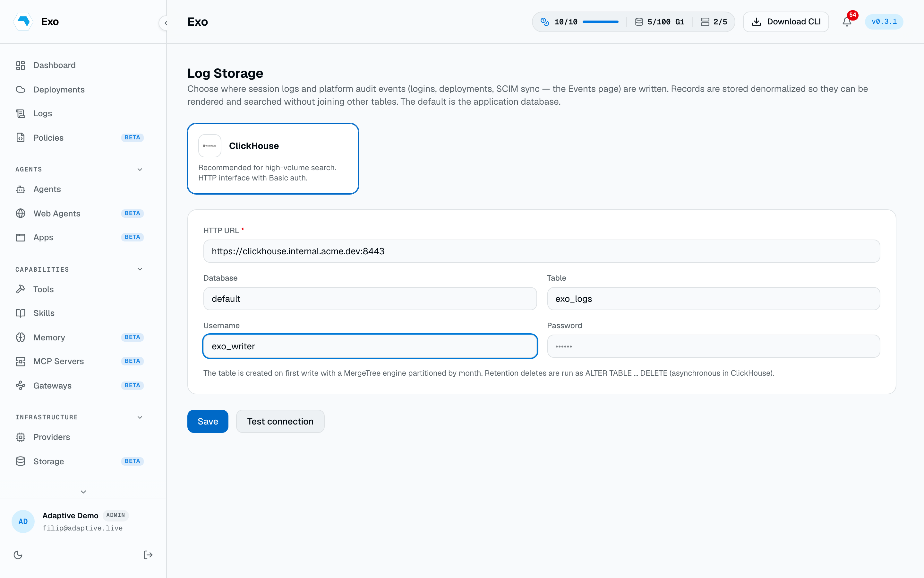
Task: Click the Save button
Action: [208, 421]
